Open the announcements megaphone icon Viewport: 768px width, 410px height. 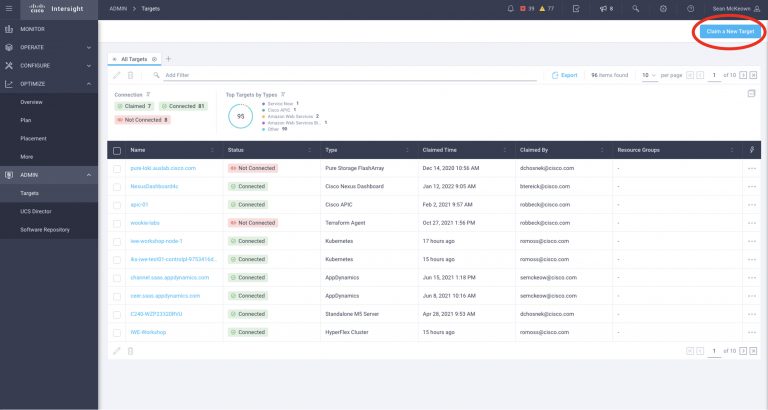[x=603, y=8]
